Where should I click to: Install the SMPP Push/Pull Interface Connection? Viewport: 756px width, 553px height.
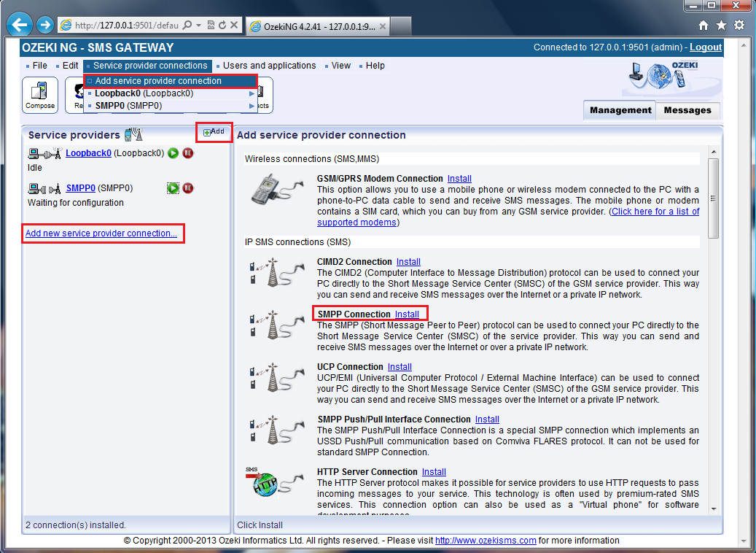click(x=487, y=419)
